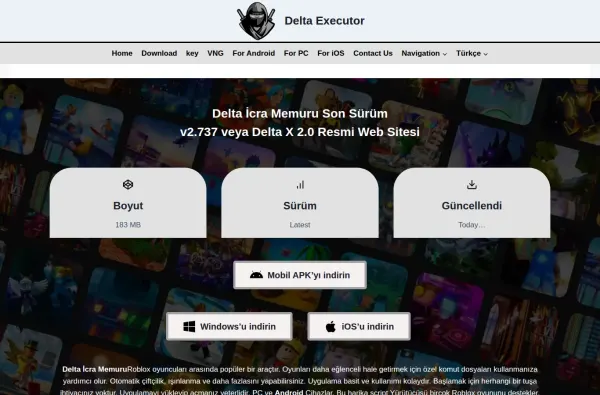Select the Today… updated value
This screenshot has width=600, height=395.
[472, 225]
